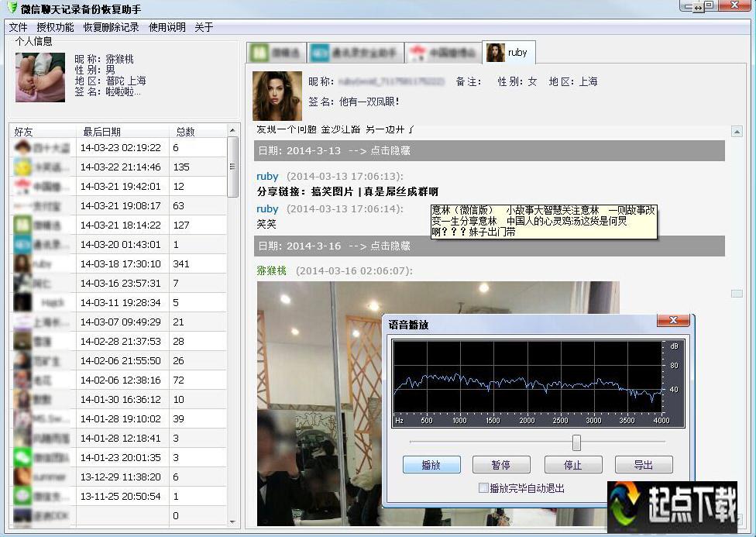Select friend row dated 14-03-07 09:49:29
756x537 pixels.
pyautogui.click(x=119, y=322)
